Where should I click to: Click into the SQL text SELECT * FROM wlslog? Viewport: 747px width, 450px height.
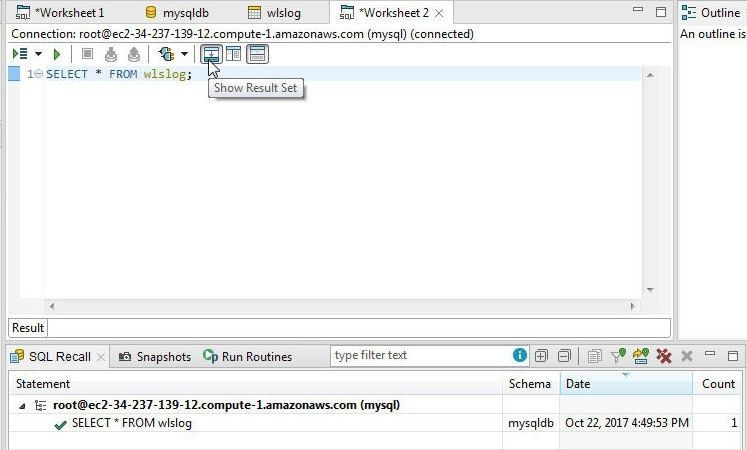[x=119, y=74]
